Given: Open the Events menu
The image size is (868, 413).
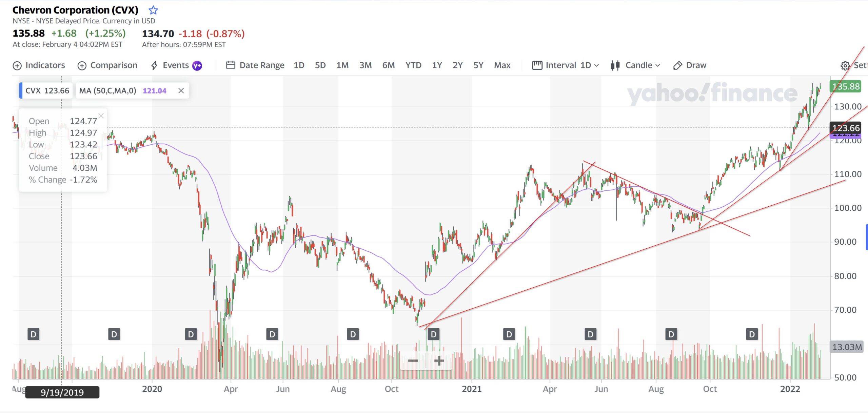Looking at the screenshot, I should click(x=176, y=65).
